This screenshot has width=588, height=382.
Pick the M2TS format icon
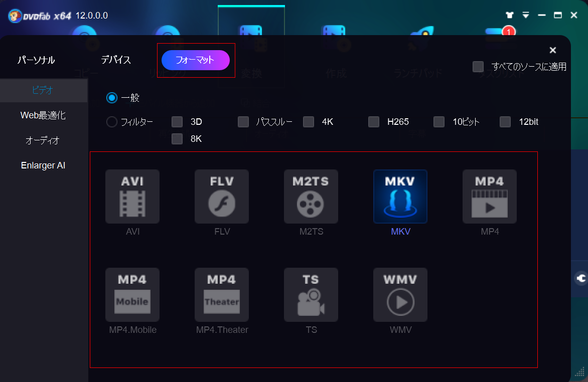pos(311,197)
